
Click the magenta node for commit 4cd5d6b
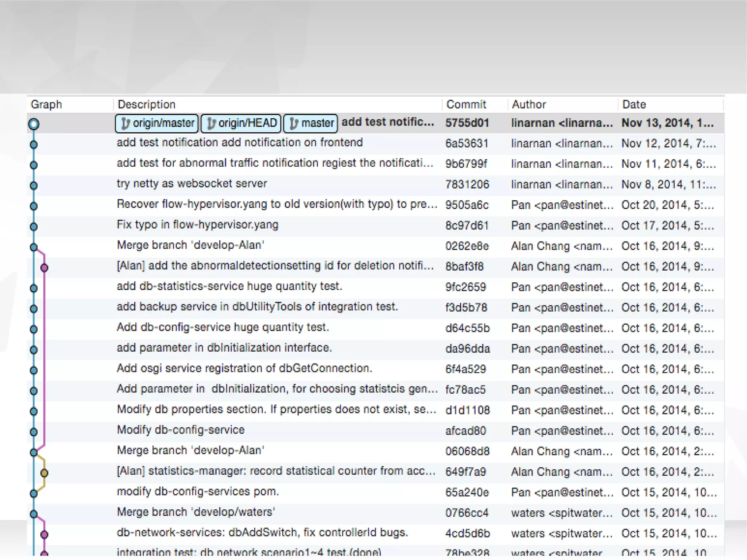click(44, 534)
